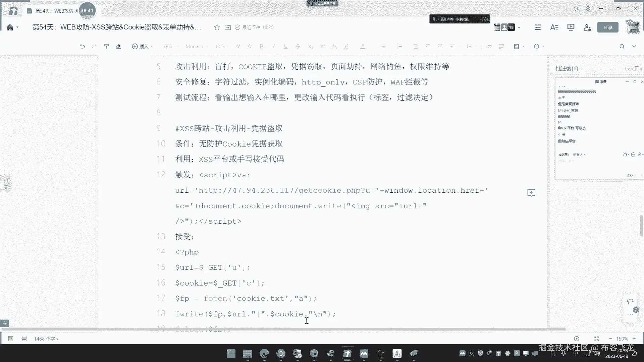Image resolution: width=644 pixels, height=362 pixels.
Task: Open presentation mode icon
Action: pyautogui.click(x=571, y=27)
